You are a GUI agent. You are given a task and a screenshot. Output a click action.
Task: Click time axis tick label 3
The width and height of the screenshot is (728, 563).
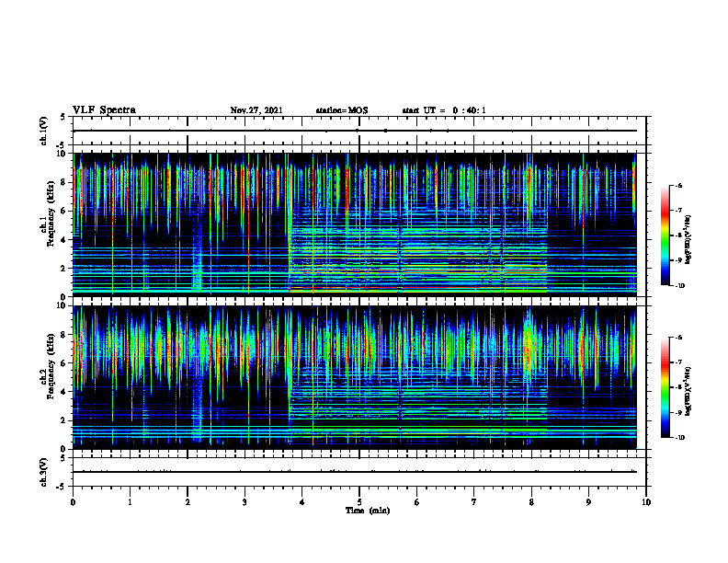pos(245,502)
